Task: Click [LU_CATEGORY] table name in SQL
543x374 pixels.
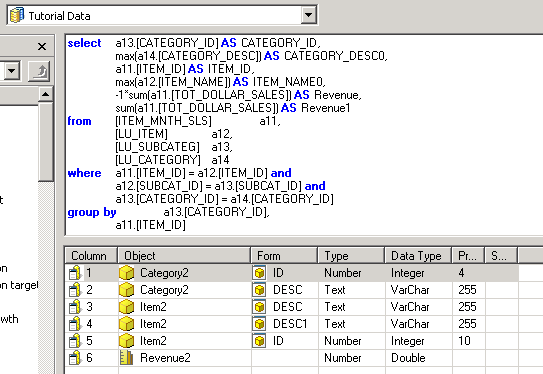Action: pos(158,160)
